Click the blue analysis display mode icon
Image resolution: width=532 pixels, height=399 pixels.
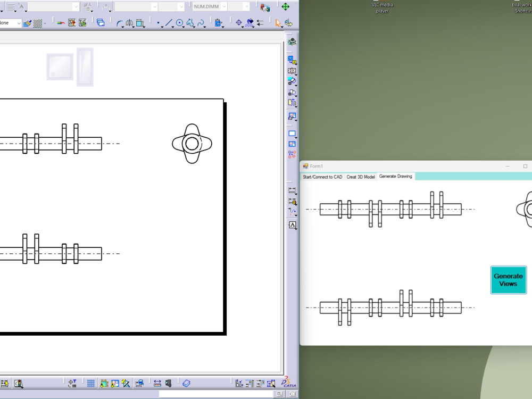click(115, 384)
